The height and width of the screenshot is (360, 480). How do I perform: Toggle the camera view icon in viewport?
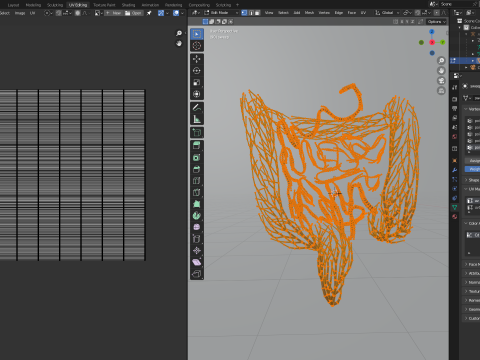coord(441,81)
